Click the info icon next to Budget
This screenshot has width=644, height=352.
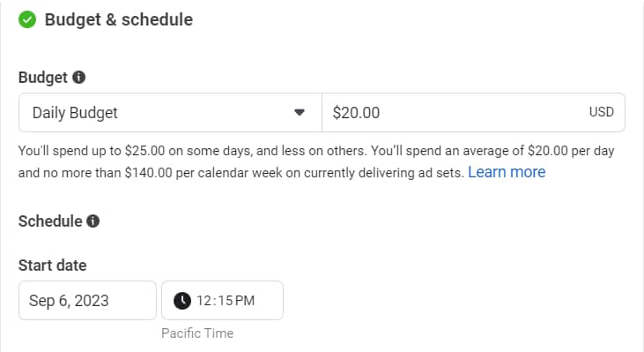pyautogui.click(x=79, y=78)
